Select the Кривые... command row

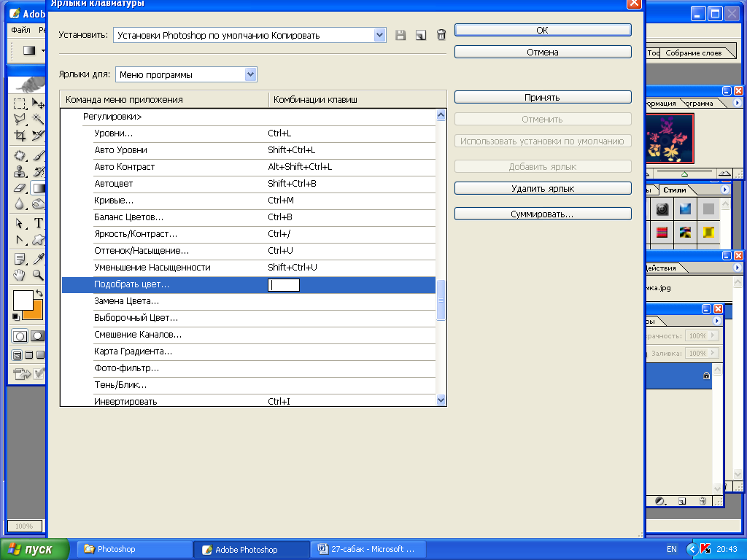point(248,201)
